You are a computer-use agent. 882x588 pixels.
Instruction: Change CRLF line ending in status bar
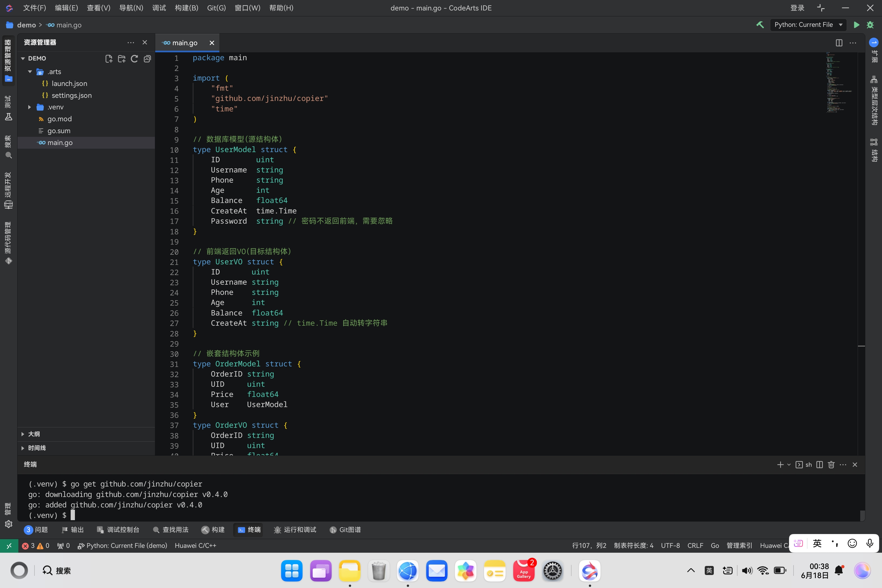[x=695, y=546]
